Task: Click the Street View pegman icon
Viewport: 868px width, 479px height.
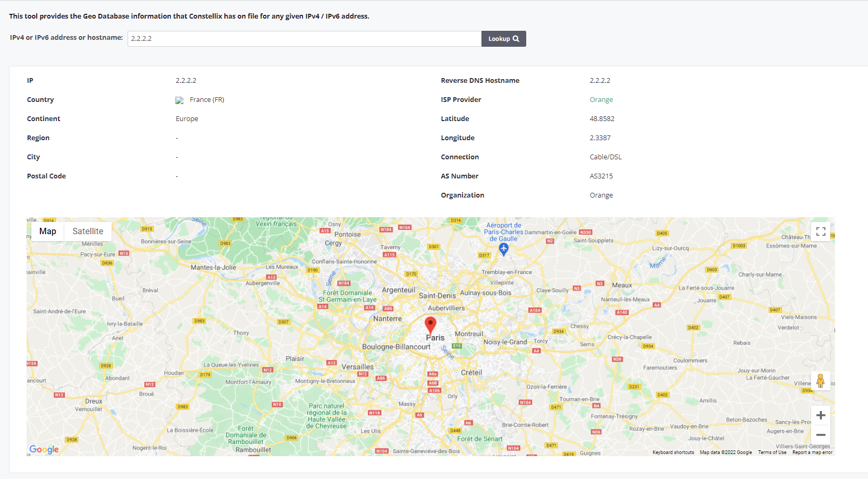Action: click(821, 381)
